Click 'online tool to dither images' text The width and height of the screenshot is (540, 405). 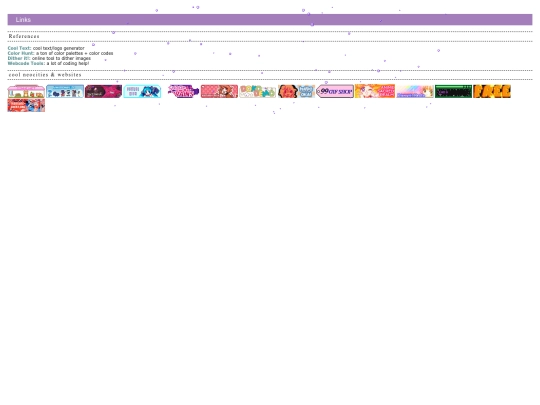pyautogui.click(x=61, y=58)
